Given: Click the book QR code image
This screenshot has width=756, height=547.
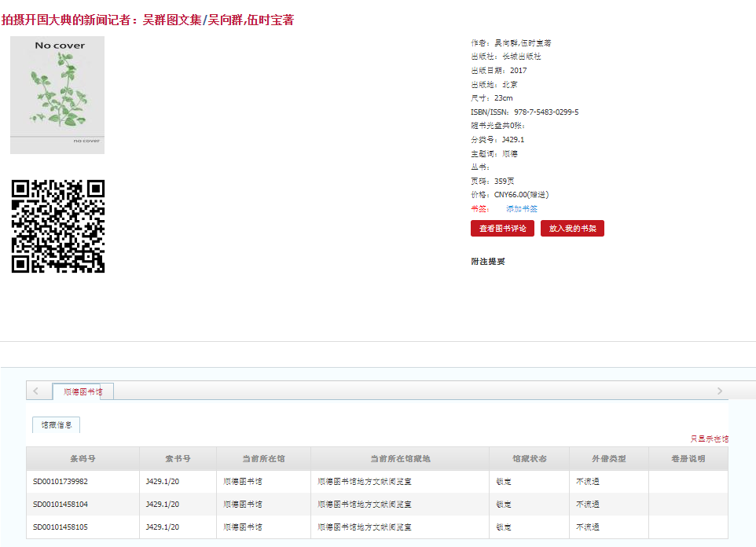Looking at the screenshot, I should 58,226.
